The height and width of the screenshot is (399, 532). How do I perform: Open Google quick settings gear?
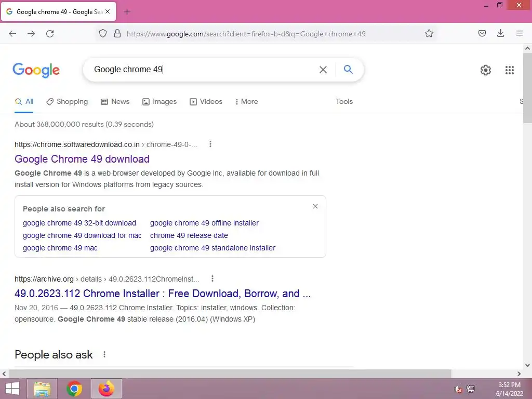coord(486,70)
